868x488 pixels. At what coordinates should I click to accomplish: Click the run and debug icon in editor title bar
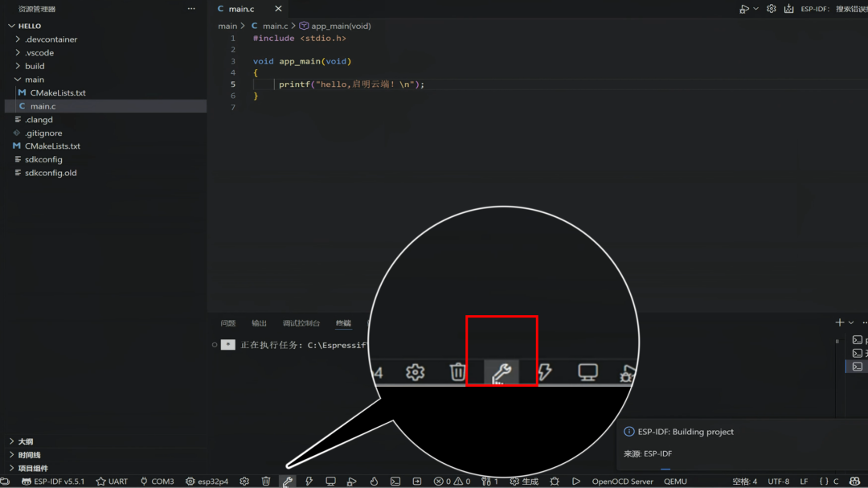coord(744,9)
